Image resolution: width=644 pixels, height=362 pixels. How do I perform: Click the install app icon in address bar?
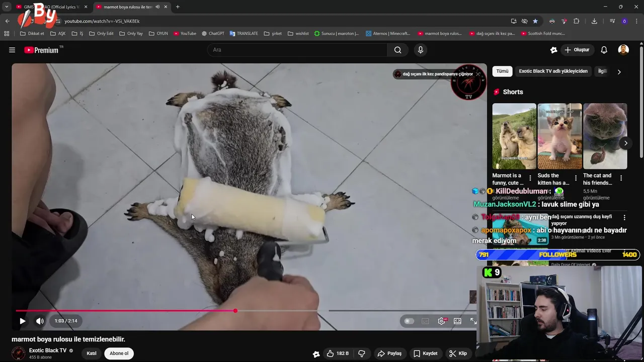[513, 21]
